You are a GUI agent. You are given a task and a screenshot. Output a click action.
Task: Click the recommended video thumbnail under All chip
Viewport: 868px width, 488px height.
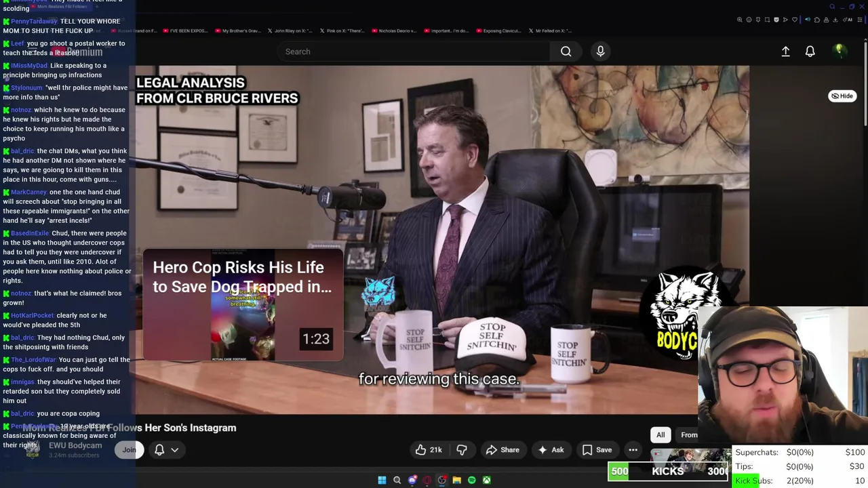click(x=690, y=456)
